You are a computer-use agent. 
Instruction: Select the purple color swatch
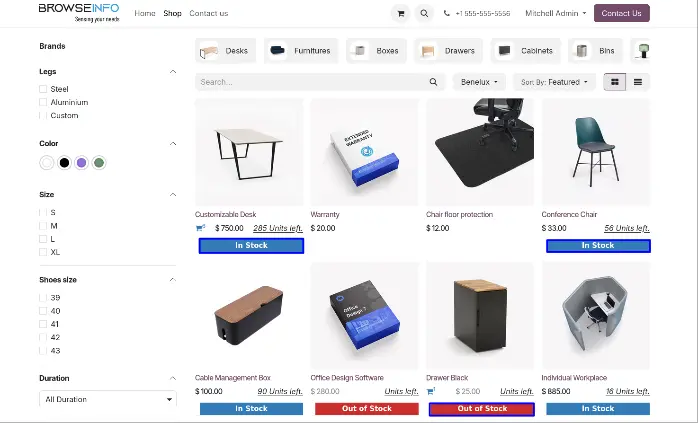pyautogui.click(x=81, y=163)
